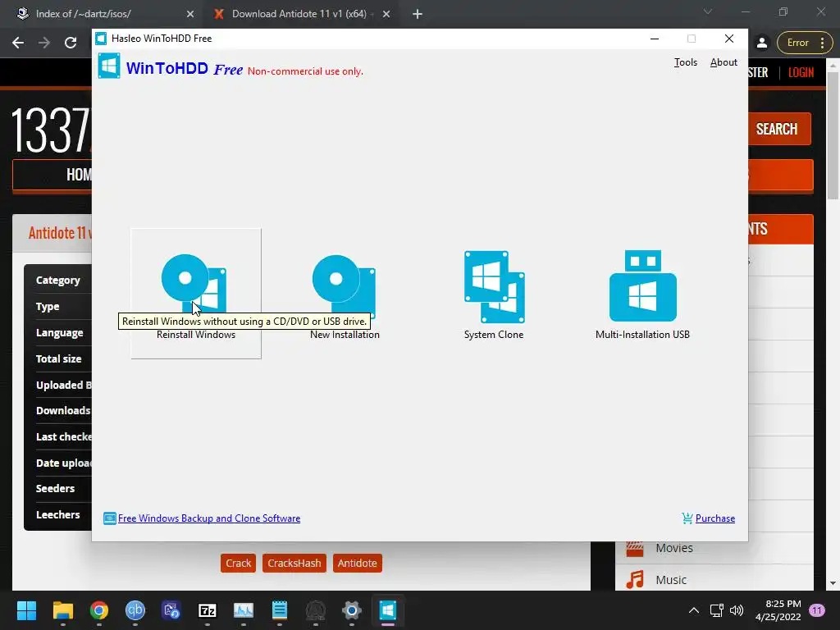The image size is (840, 630).
Task: Open the network tray icon
Action: [716, 610]
